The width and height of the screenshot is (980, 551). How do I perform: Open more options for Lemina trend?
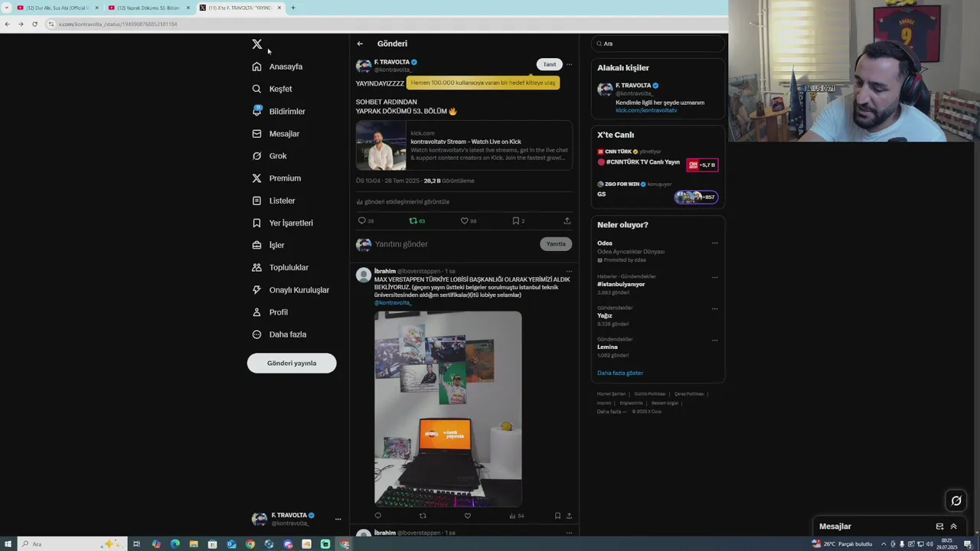point(715,340)
